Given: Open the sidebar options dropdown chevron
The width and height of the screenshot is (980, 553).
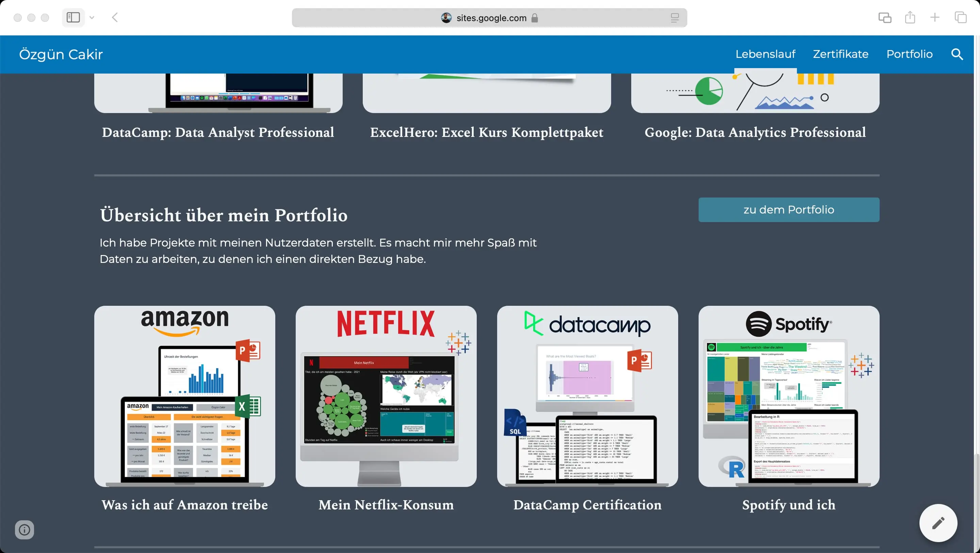Looking at the screenshot, I should point(92,17).
